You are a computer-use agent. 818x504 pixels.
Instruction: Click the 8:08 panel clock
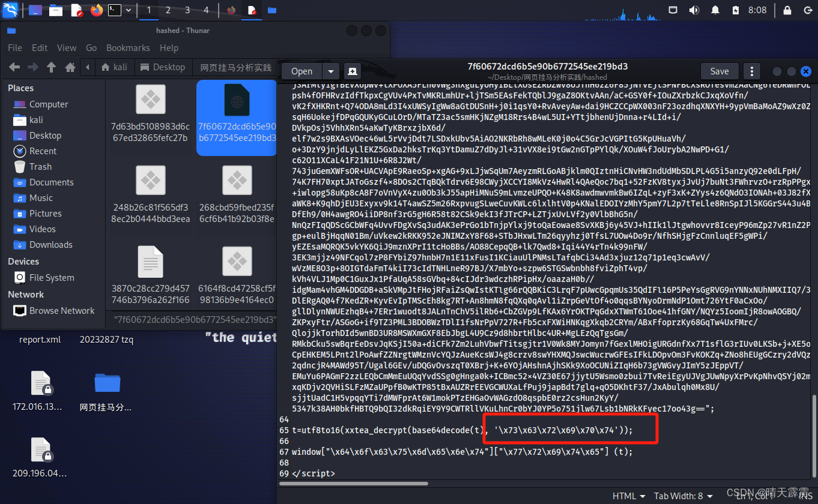coord(757,10)
